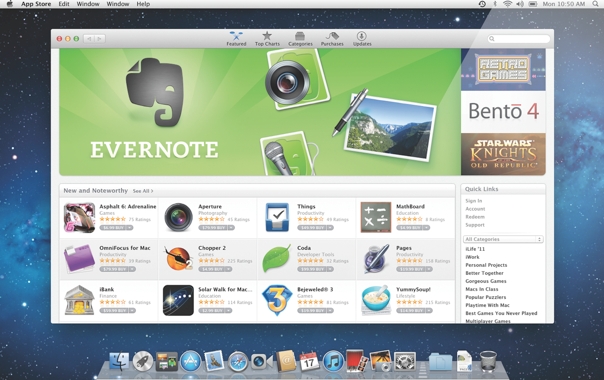Open the Help menu

coord(143,4)
